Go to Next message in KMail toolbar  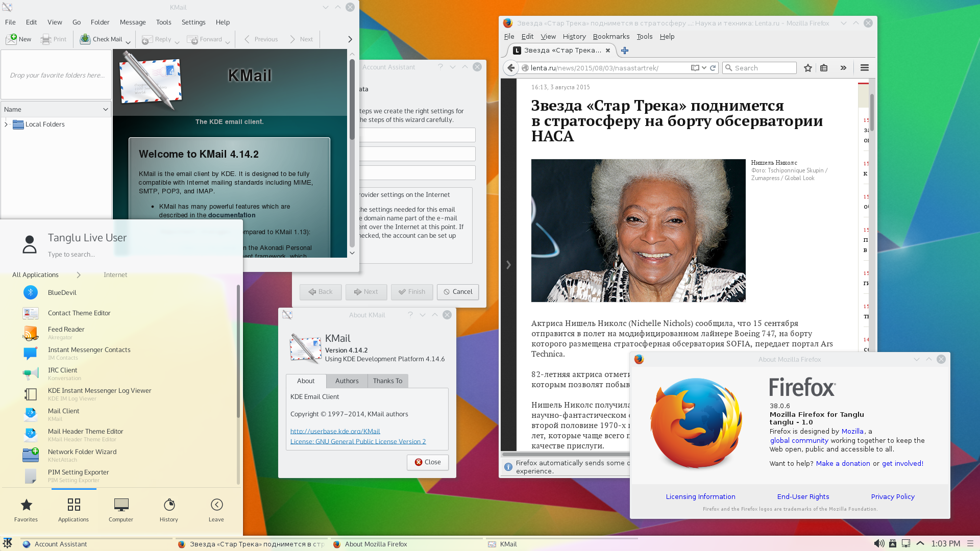tap(301, 39)
